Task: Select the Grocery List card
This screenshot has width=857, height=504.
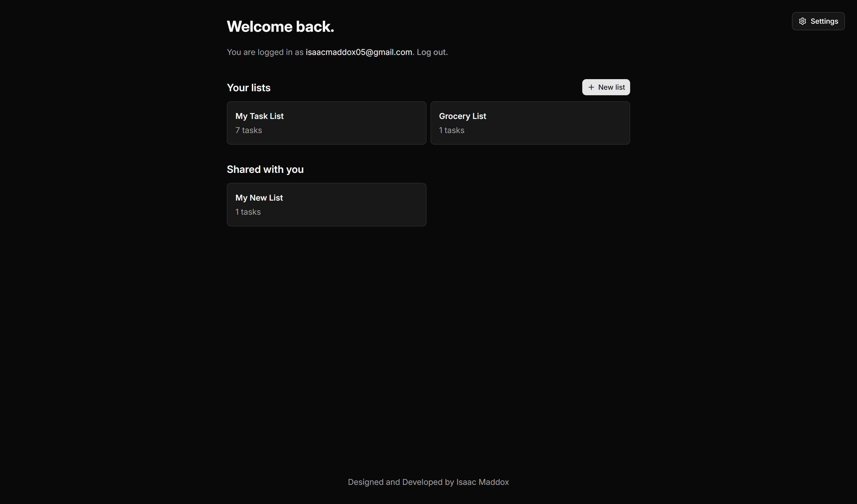Action: [x=530, y=123]
